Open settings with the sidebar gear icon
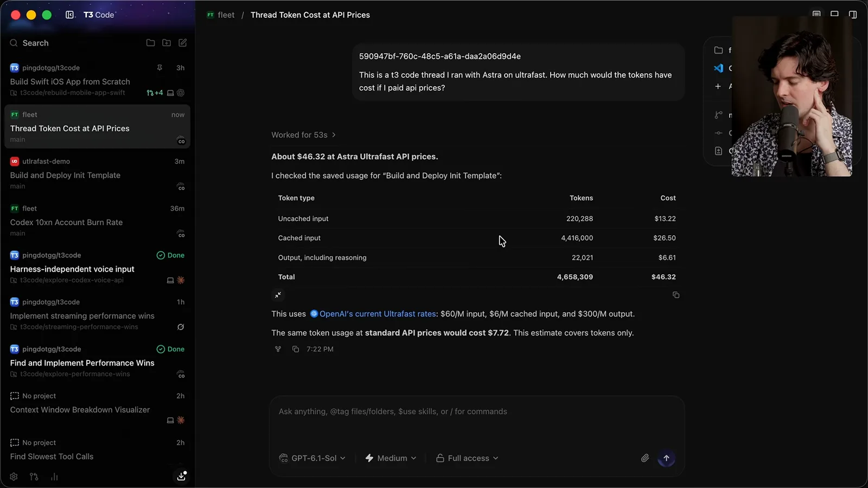This screenshot has height=488, width=868. [14, 477]
